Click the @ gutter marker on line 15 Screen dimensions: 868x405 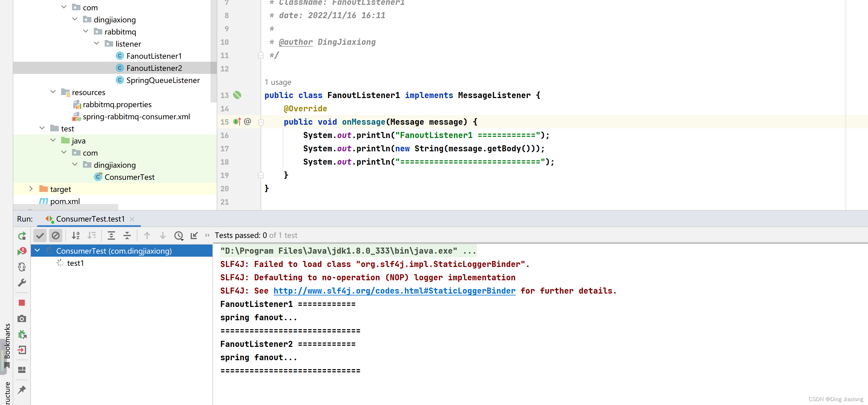click(x=248, y=122)
